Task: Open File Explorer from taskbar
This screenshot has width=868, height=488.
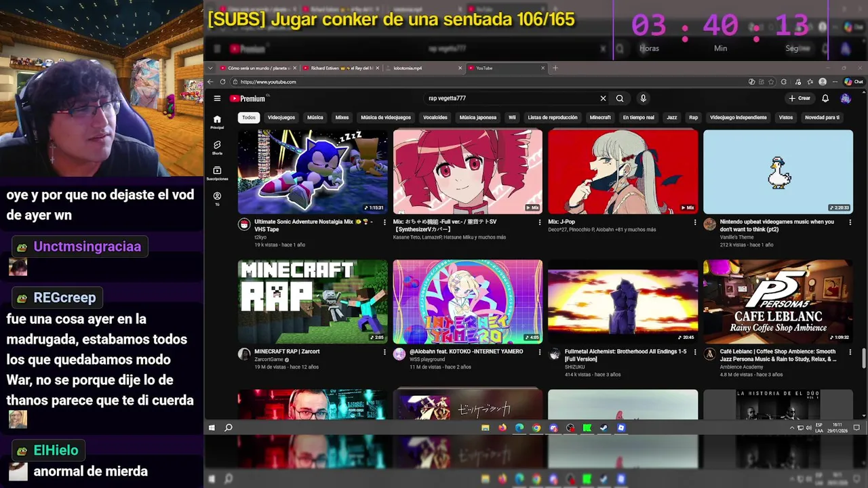Action: [485, 428]
